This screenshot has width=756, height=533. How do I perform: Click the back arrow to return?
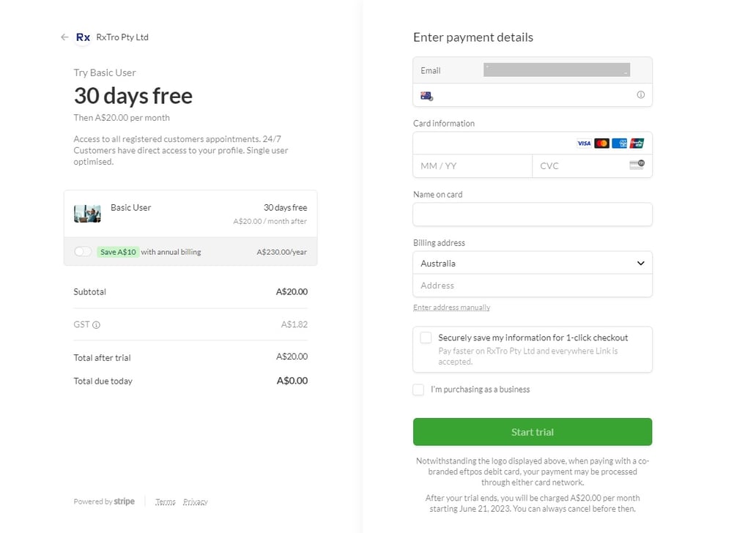coord(64,37)
